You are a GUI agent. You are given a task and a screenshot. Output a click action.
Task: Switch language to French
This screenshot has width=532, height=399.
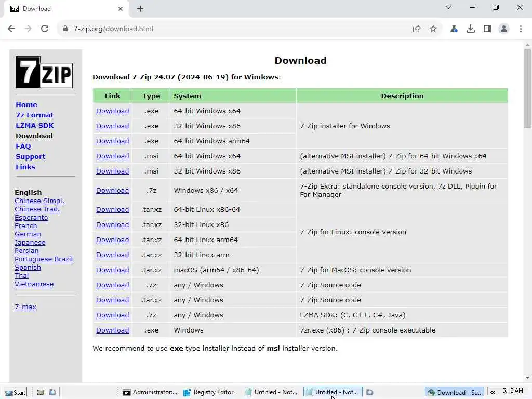pos(26,225)
